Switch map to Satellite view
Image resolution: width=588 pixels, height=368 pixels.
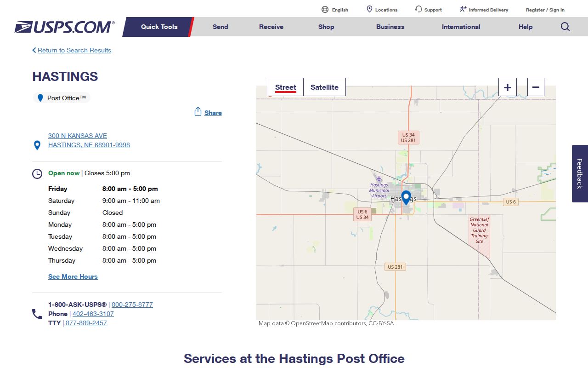[324, 87]
